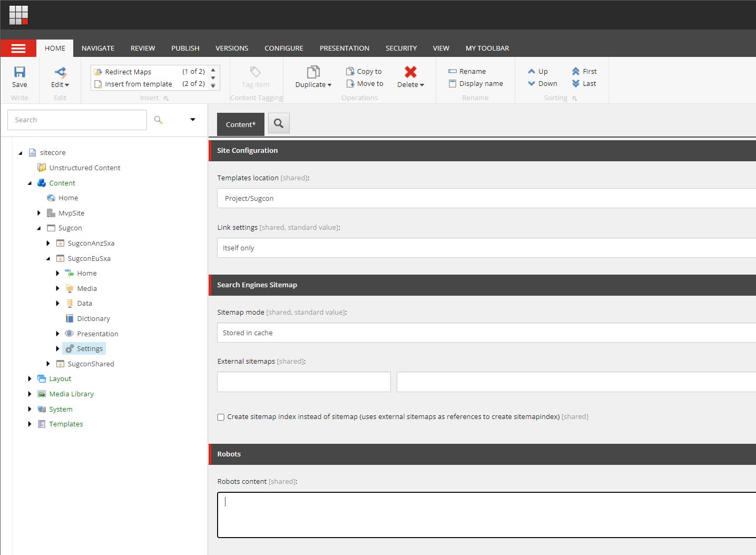The image size is (756, 555).
Task: Select SugconShared in the content tree
Action: pos(91,364)
